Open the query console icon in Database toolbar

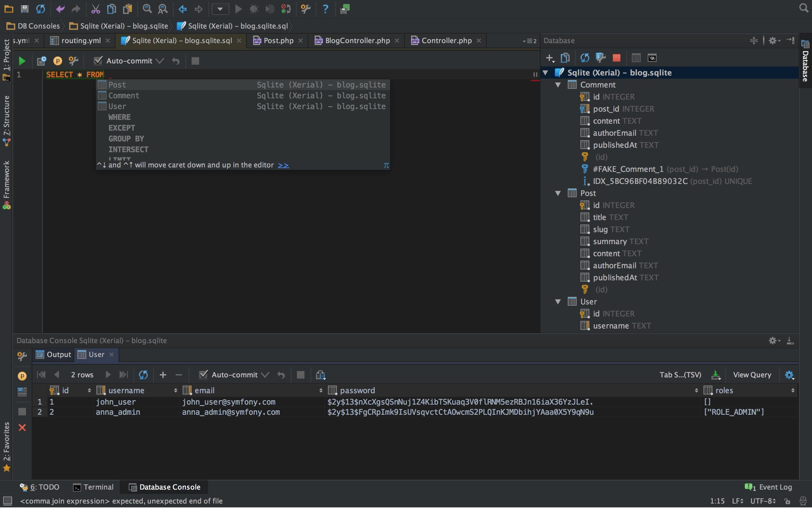coord(652,58)
